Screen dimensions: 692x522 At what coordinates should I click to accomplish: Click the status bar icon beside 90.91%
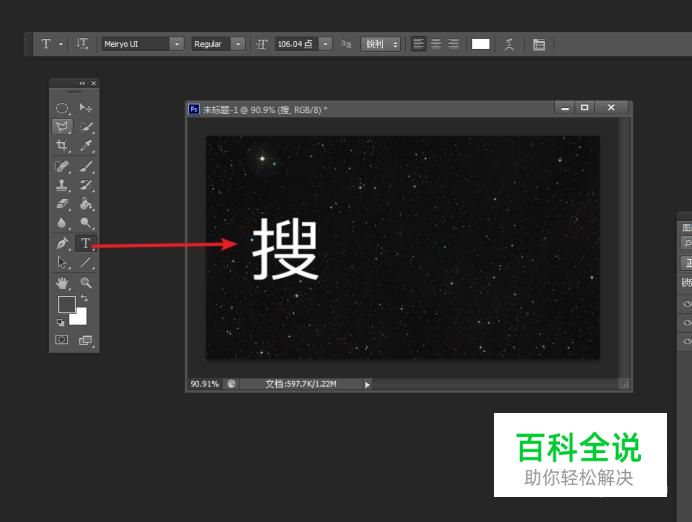pyautogui.click(x=231, y=384)
